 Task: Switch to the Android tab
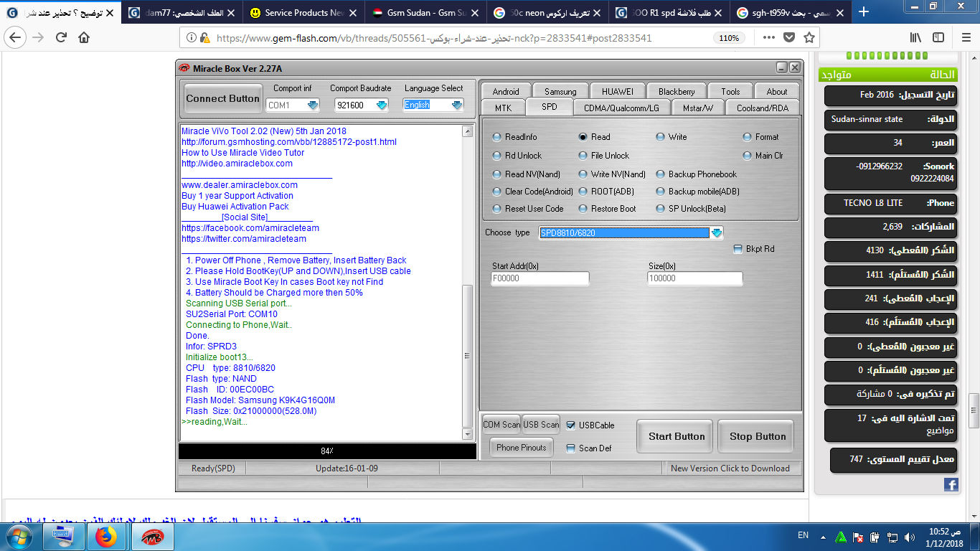click(x=506, y=91)
